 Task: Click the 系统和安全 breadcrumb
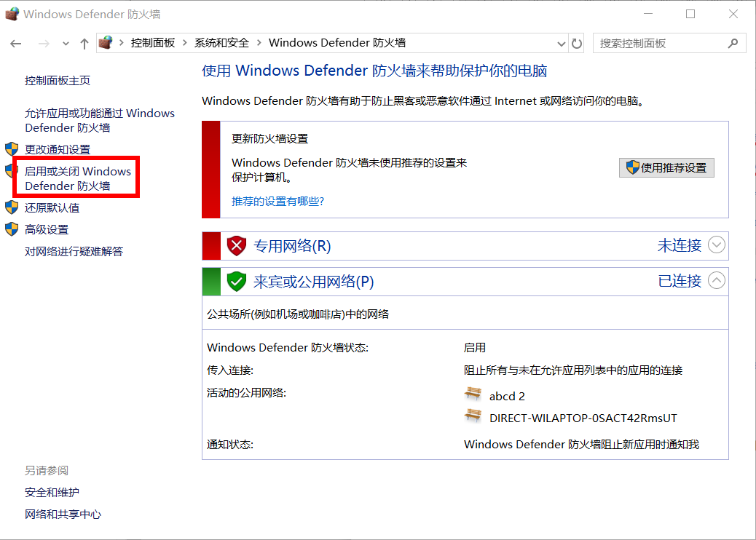coord(222,43)
